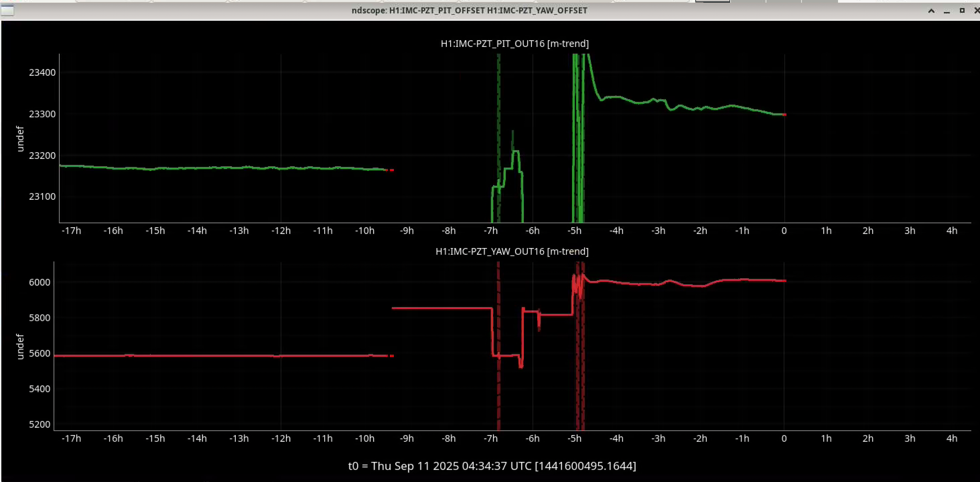Click the shade window up-arrow in the title bar
The image size is (980, 482).
coord(931,11)
